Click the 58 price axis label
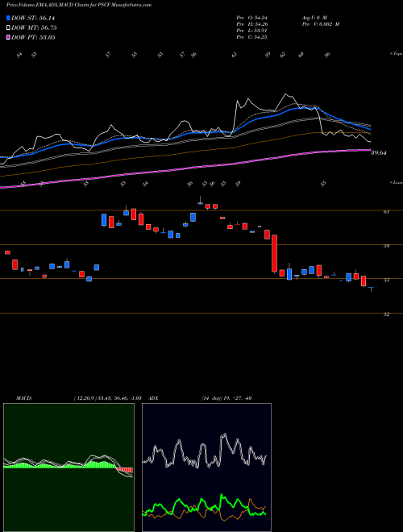Viewport: 403px width, 532px height. (386, 246)
